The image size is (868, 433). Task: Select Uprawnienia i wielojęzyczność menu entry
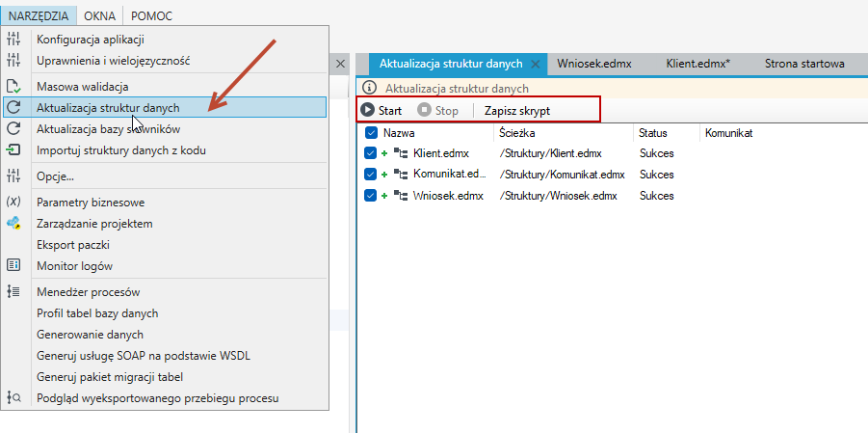(165, 61)
